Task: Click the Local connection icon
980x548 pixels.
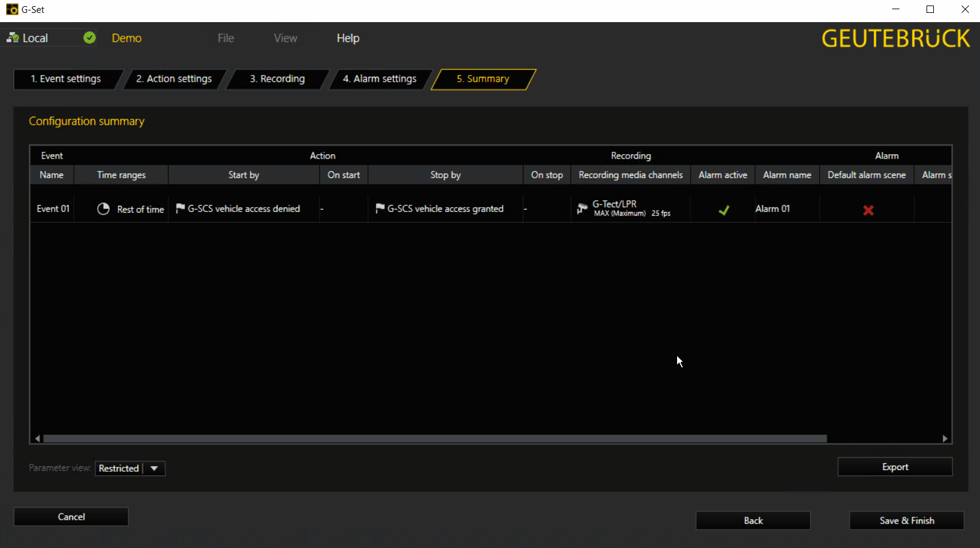Action: (x=12, y=38)
